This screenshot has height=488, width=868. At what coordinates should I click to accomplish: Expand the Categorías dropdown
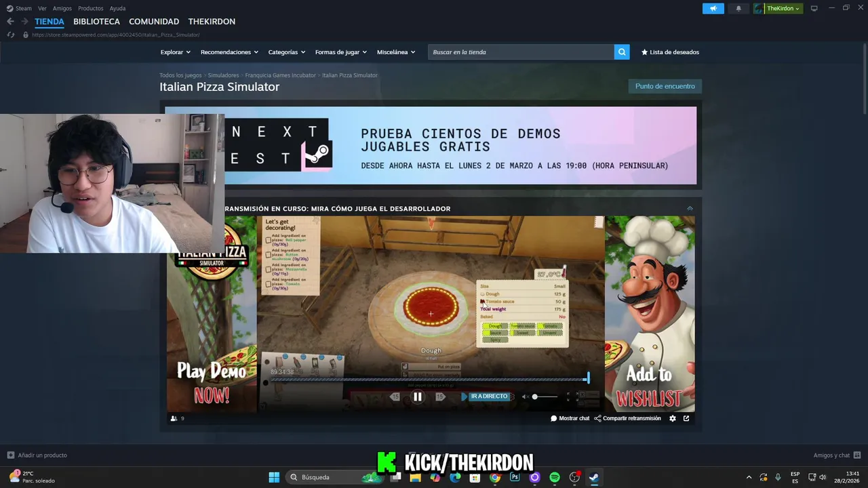click(286, 52)
